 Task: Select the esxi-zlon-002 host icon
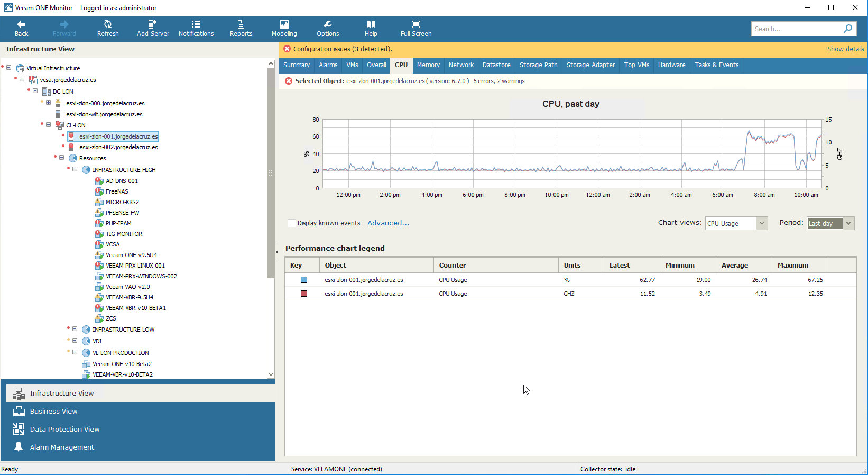pyautogui.click(x=71, y=147)
